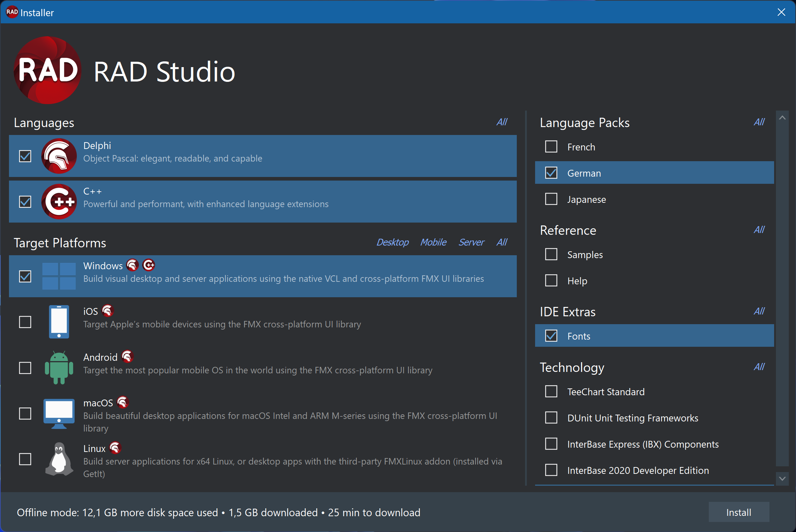This screenshot has width=796, height=532.
Task: Click Delphi badge next to Android label
Action: pos(127,356)
